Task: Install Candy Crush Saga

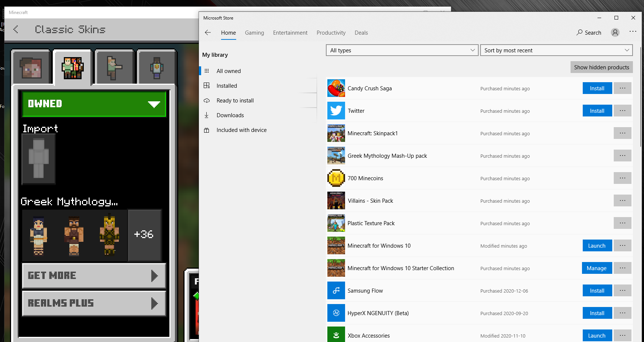Action: 597,88
